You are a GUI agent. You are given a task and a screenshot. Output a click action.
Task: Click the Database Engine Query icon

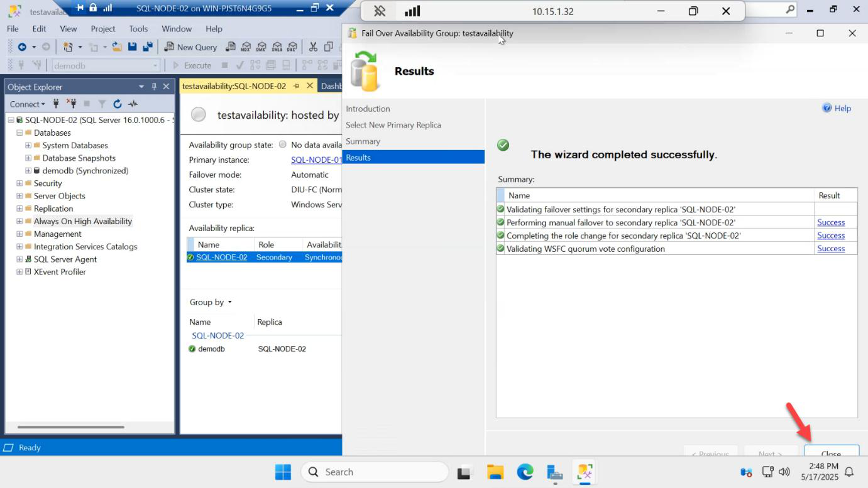[231, 47]
